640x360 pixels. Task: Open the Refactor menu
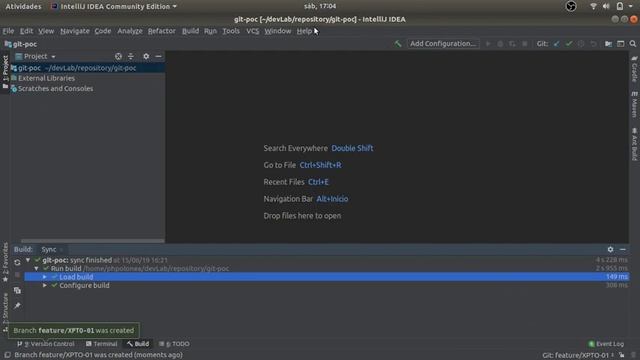click(x=162, y=31)
